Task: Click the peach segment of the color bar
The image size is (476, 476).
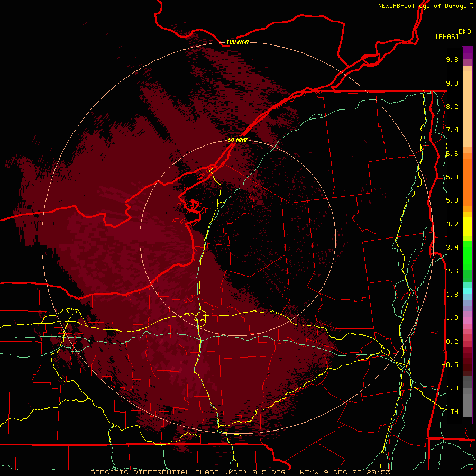Action: tap(467, 108)
